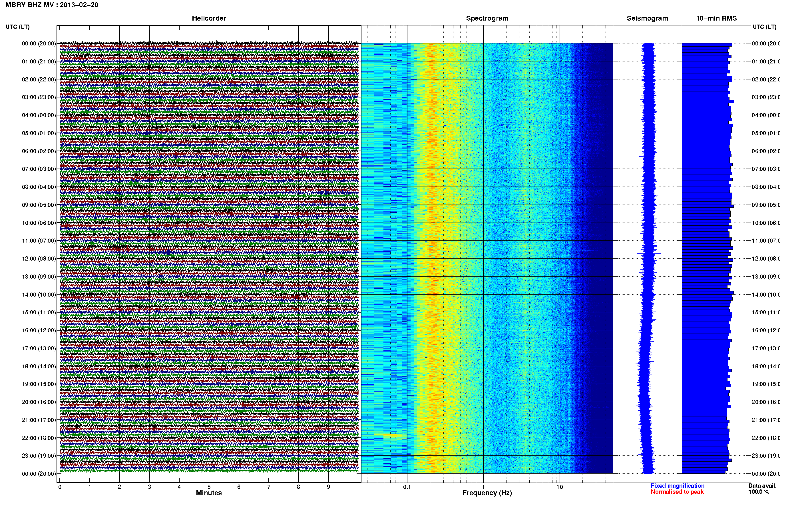The width and height of the screenshot is (812, 508).
Task: Pick the "05:00 (01:00)" Helicorder time label
Action: coord(39,133)
